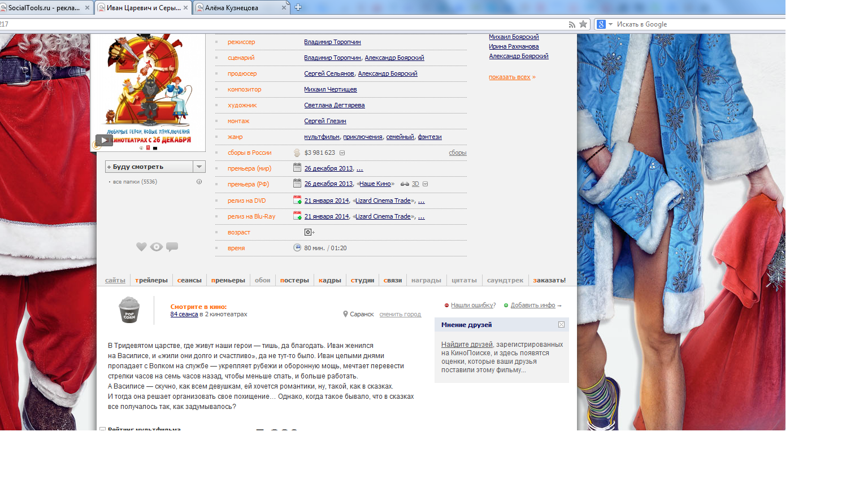Image resolution: width=868 pixels, height=488 pixels.
Task: Open the Google search engine selector
Action: [605, 24]
